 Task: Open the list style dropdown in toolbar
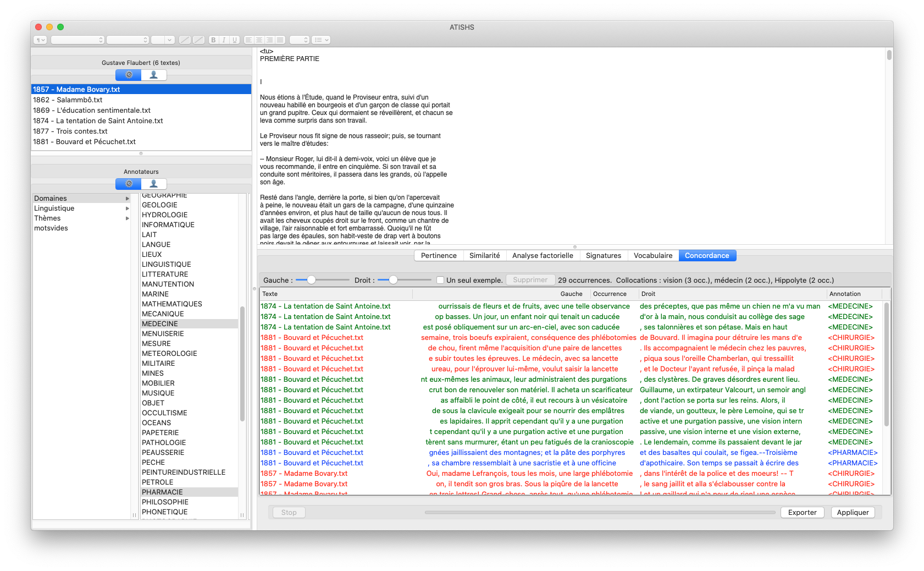pyautogui.click(x=321, y=40)
